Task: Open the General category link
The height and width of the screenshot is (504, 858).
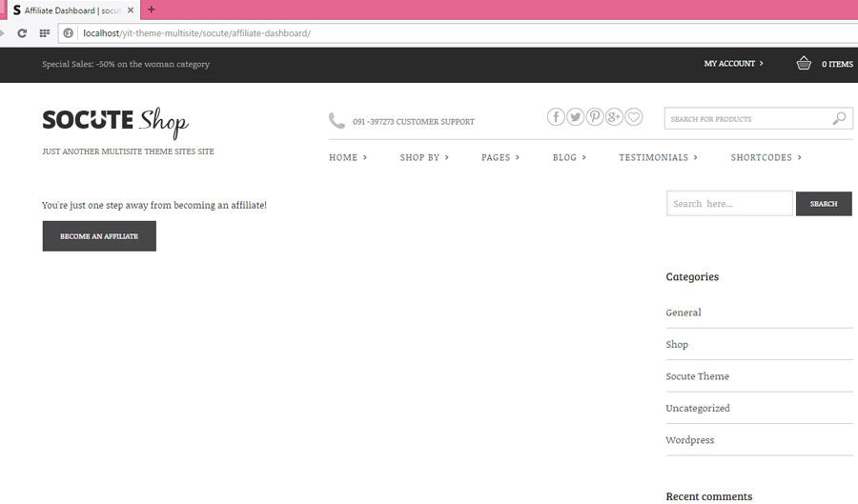Action: coord(684,312)
